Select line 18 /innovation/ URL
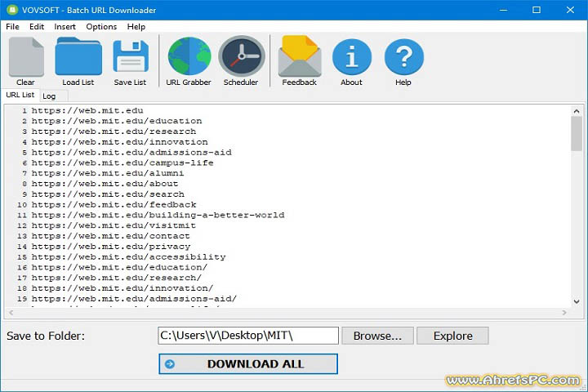Image resolution: width=588 pixels, height=392 pixels. tap(122, 289)
